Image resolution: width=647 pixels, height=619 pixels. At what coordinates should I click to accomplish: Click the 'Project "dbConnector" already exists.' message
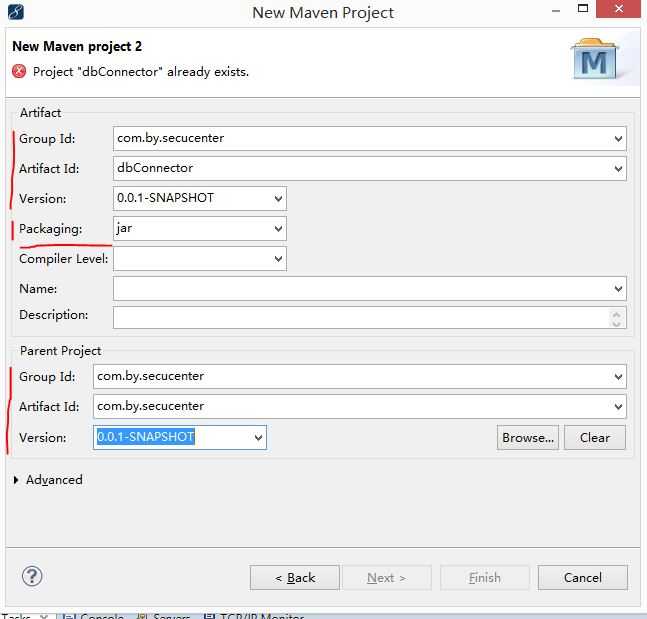(141, 72)
